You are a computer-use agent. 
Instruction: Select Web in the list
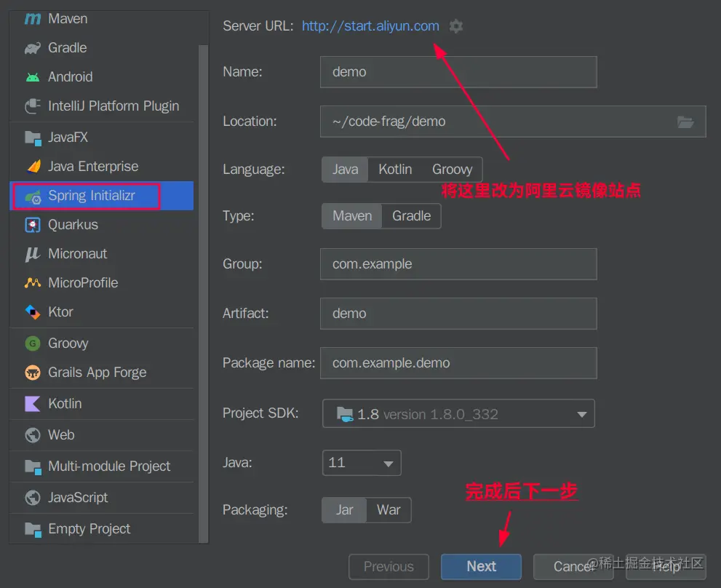click(101, 434)
